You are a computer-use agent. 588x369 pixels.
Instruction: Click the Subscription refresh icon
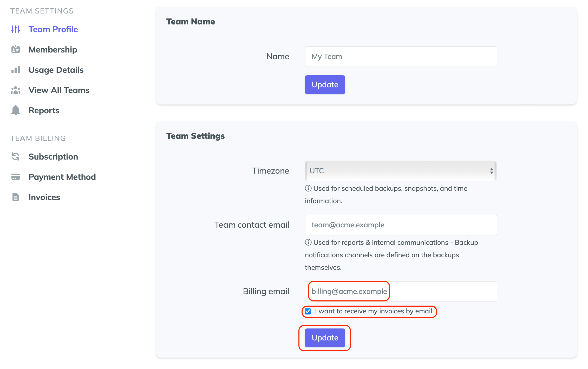[16, 156]
